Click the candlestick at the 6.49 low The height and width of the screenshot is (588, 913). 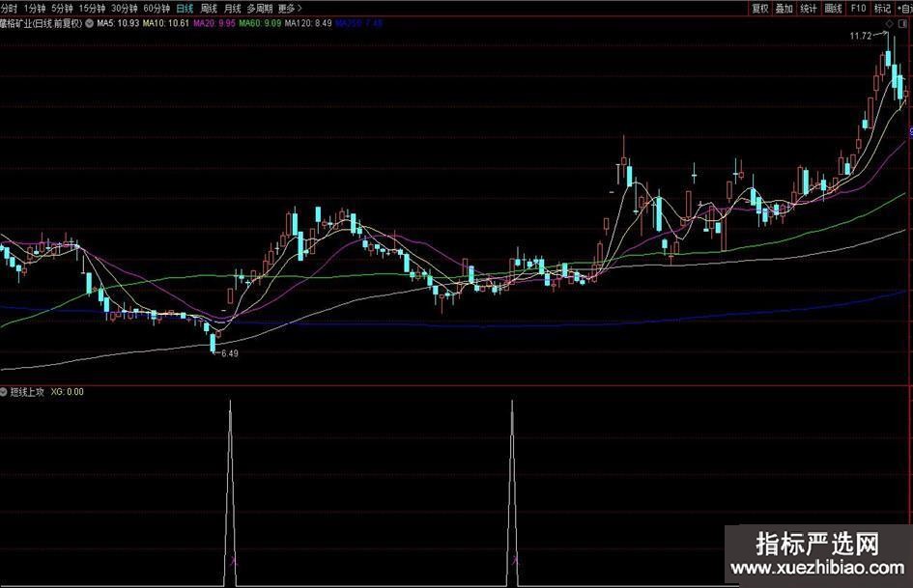213,342
